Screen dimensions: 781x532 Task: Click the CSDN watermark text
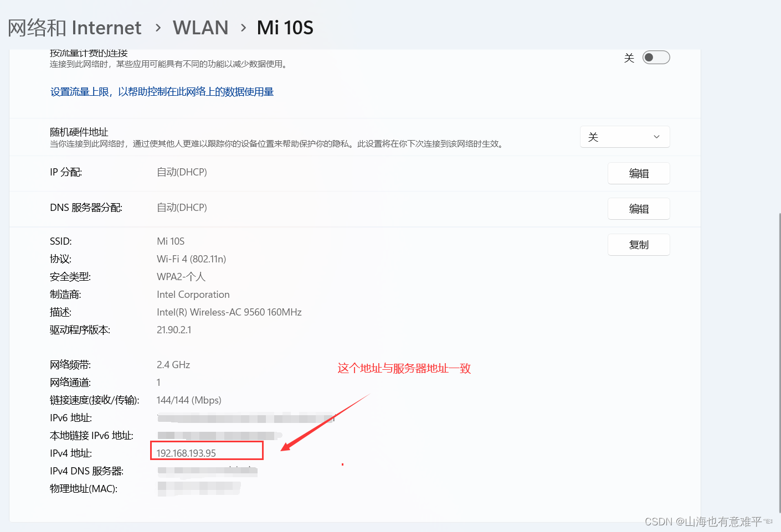[709, 521]
